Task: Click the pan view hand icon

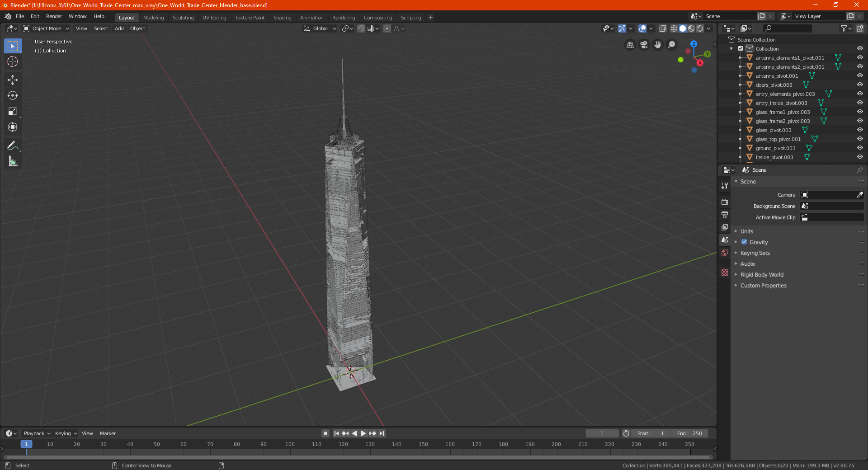Action: pos(658,45)
